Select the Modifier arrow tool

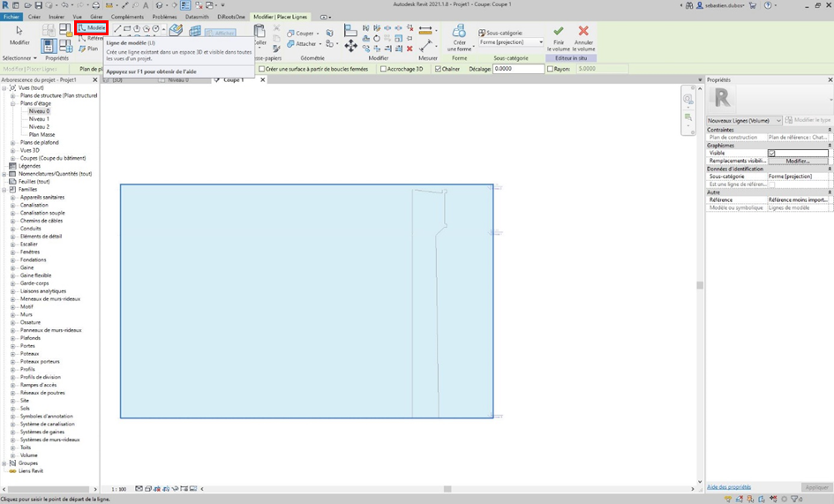tap(19, 34)
